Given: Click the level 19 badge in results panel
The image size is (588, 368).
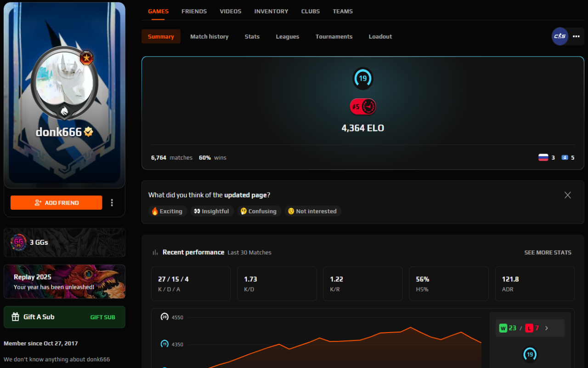Looking at the screenshot, I should click(x=530, y=355).
